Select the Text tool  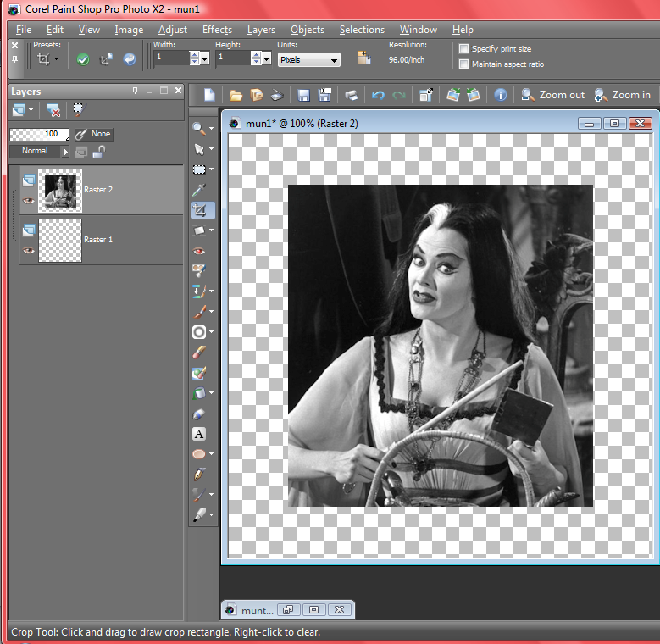[198, 434]
